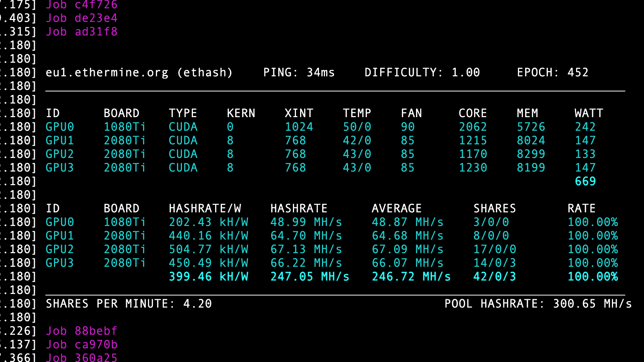The image size is (644, 362).
Task: Select the XINT value 1024
Action: tap(299, 127)
